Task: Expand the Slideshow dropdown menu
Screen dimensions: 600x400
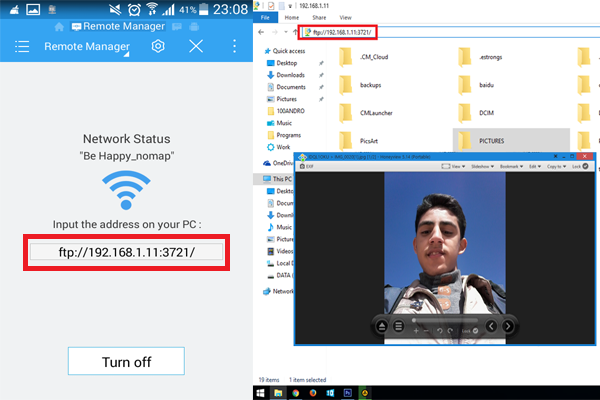Action: pyautogui.click(x=480, y=167)
